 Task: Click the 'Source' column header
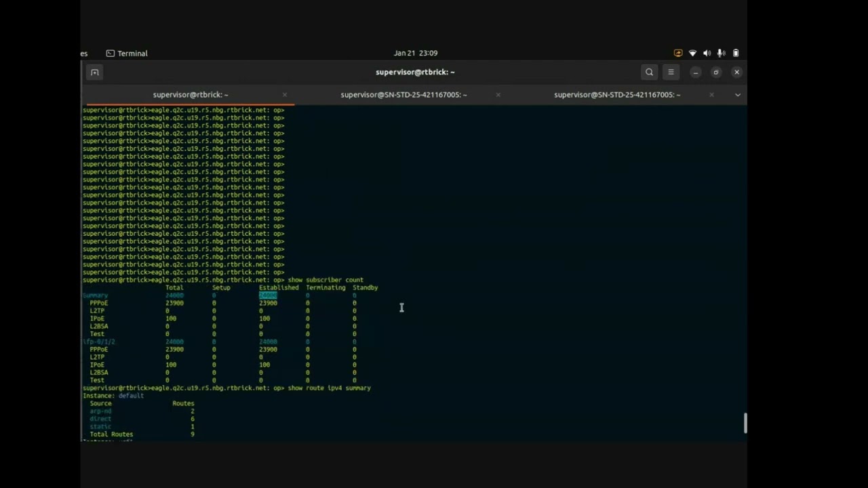tap(100, 404)
